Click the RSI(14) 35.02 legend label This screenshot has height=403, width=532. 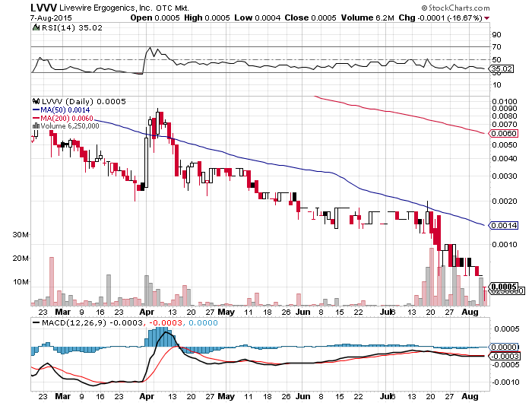71,28
